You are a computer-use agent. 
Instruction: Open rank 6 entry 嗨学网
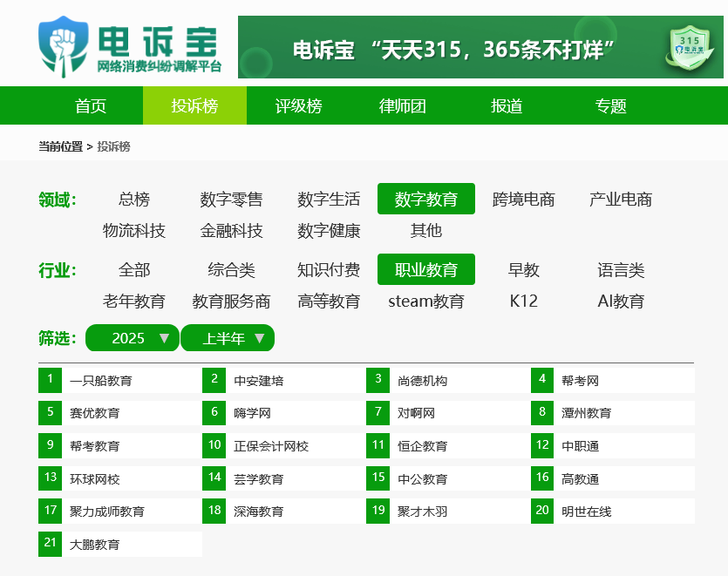[x=284, y=413]
